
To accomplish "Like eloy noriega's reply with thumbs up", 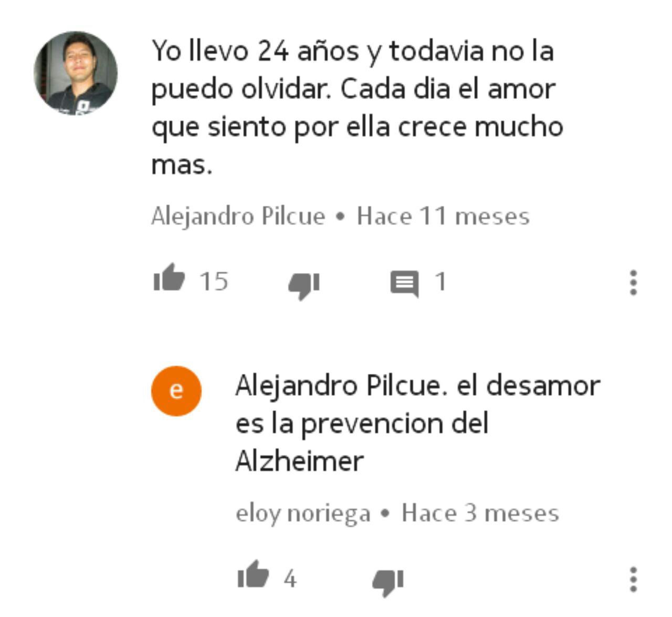I will [x=253, y=574].
